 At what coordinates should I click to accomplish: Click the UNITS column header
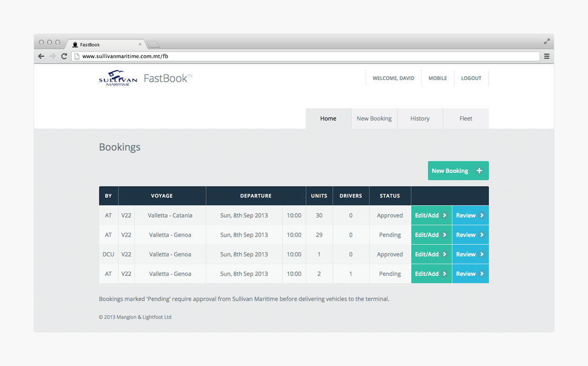pyautogui.click(x=319, y=196)
